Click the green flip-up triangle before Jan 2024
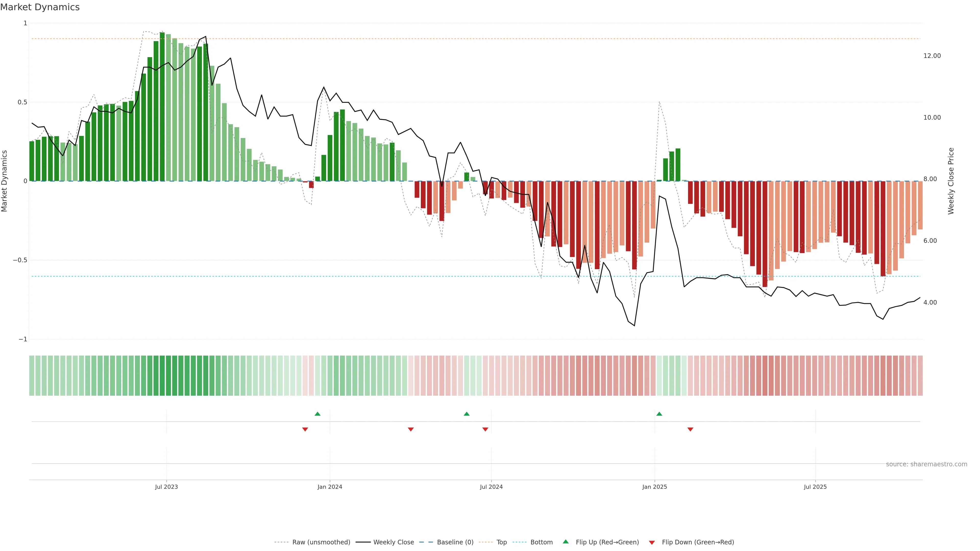Image resolution: width=980 pixels, height=551 pixels. pyautogui.click(x=317, y=414)
